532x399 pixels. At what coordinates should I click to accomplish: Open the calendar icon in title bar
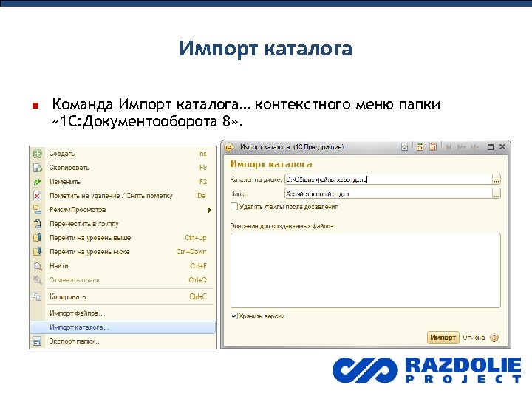pos(433,147)
